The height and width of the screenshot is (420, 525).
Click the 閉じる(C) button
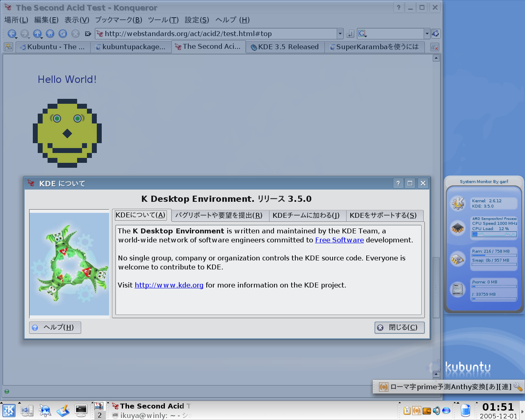click(x=399, y=327)
